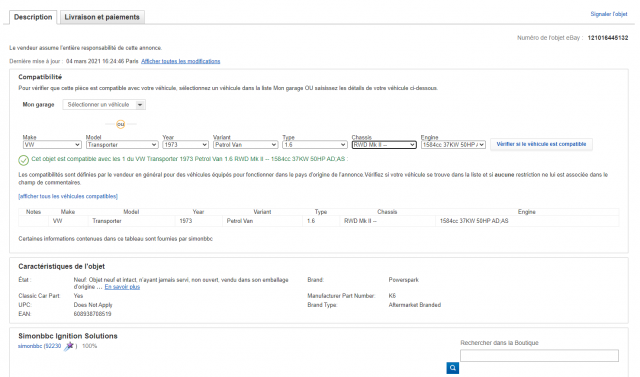Switch to Livraison et paiements tab
The height and width of the screenshot is (377, 640).
point(102,17)
